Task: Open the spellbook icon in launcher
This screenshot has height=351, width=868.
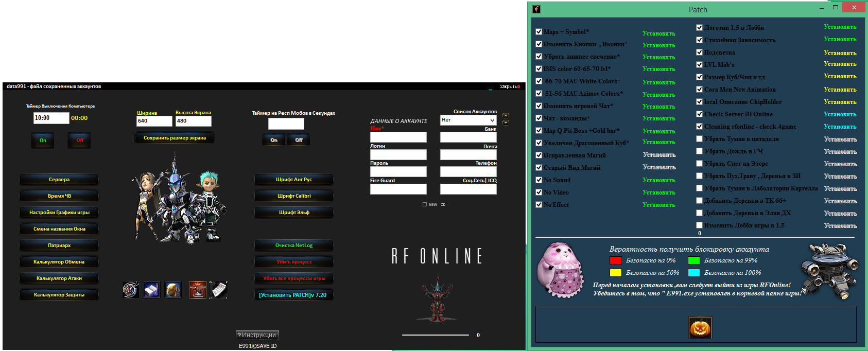Action: coord(151,290)
